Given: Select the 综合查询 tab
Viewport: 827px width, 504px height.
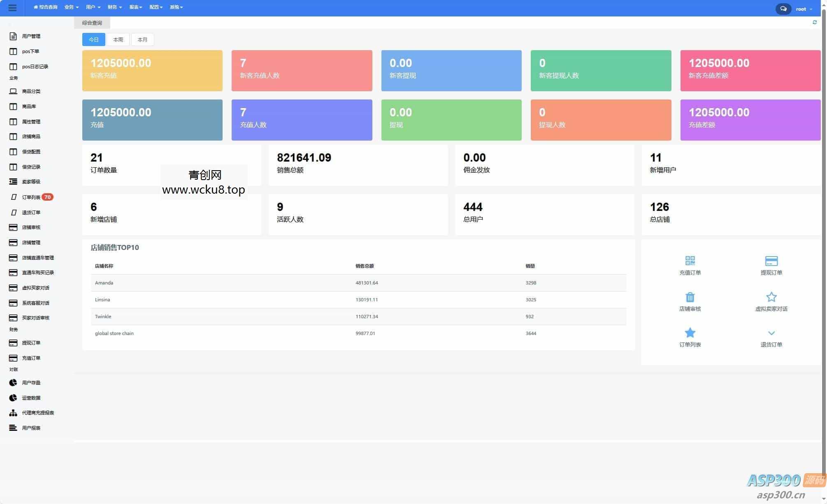Looking at the screenshot, I should coord(91,23).
